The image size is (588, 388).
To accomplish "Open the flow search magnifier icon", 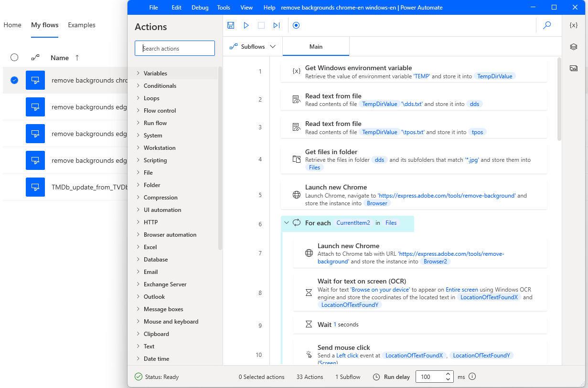I will [x=547, y=25].
